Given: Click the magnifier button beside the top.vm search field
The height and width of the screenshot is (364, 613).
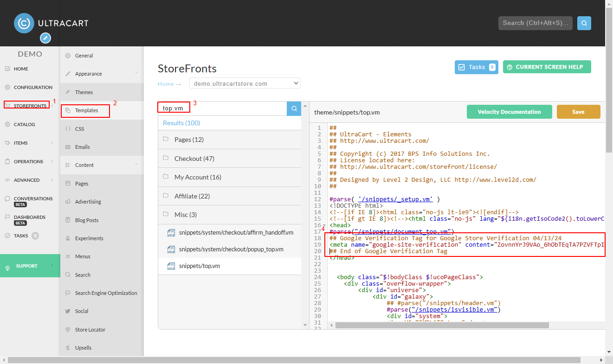Looking at the screenshot, I should pos(294,109).
